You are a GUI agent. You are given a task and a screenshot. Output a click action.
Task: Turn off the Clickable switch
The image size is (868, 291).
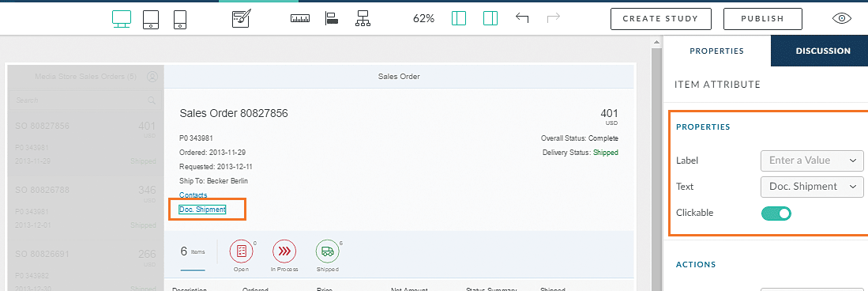click(776, 213)
